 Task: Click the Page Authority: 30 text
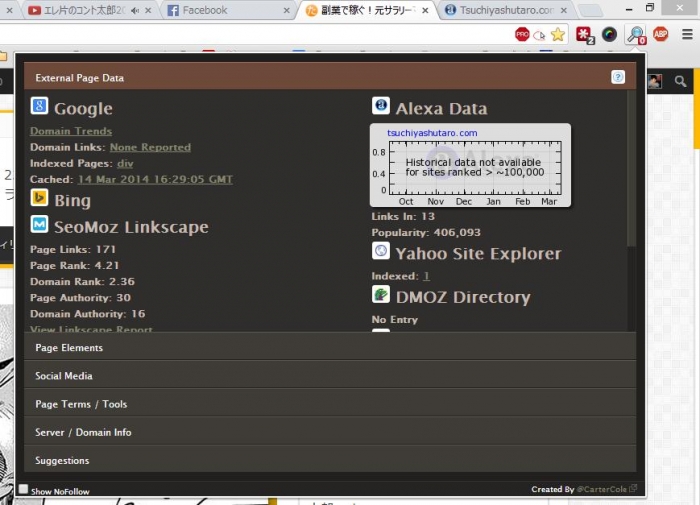80,297
